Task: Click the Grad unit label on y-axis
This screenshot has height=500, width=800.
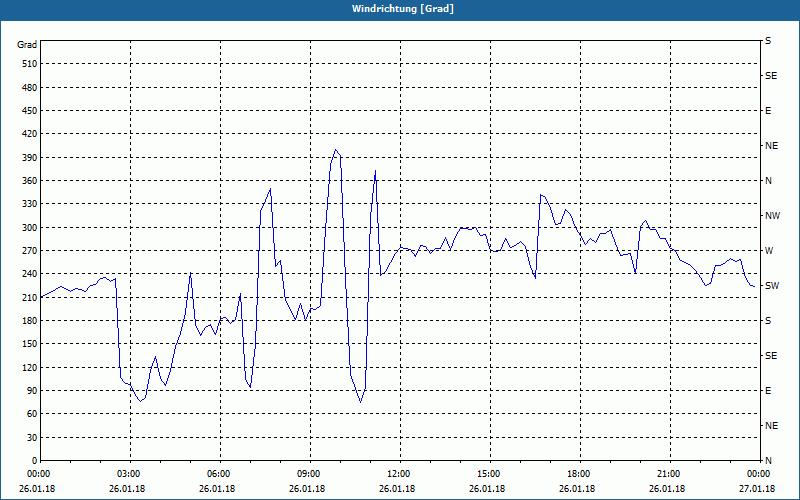Action: tap(27, 45)
